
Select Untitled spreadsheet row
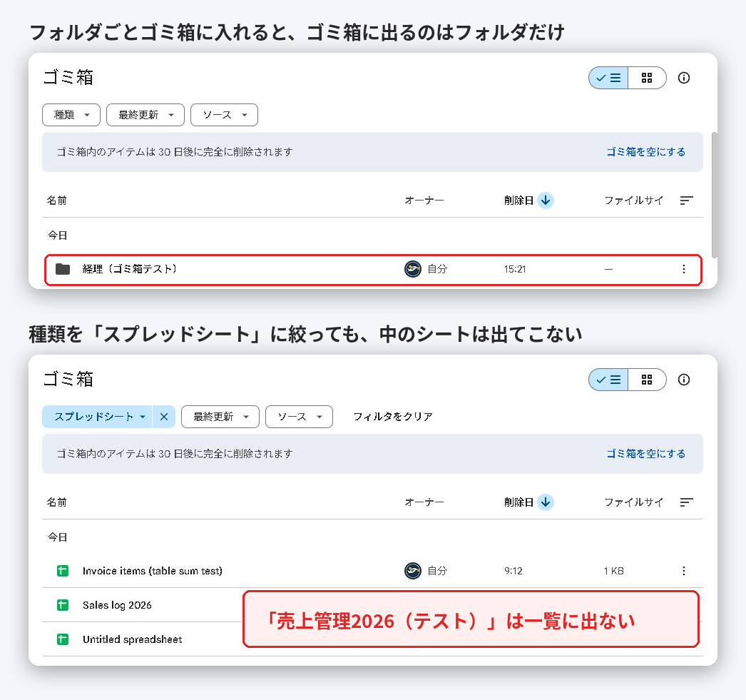[143, 639]
